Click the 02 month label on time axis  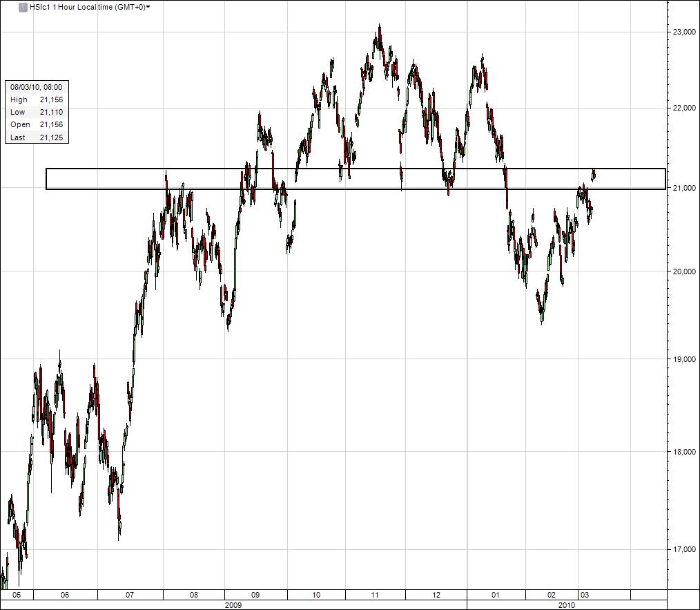tap(552, 595)
